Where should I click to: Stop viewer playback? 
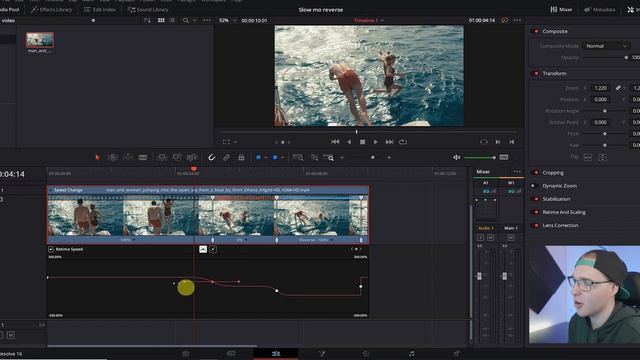[x=362, y=142]
